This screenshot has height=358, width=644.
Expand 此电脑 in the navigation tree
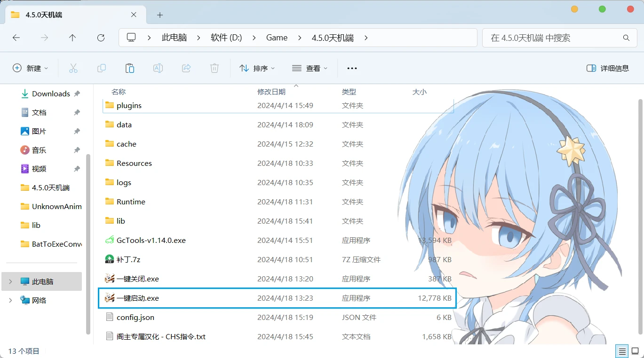[10, 281]
